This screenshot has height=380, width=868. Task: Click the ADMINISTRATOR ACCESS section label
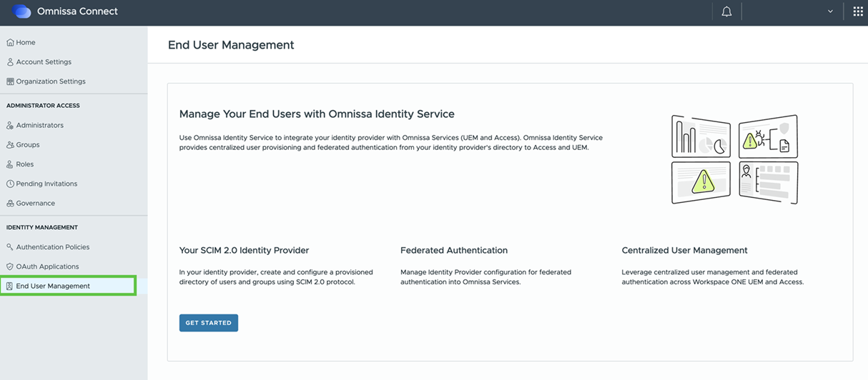pyautogui.click(x=43, y=106)
